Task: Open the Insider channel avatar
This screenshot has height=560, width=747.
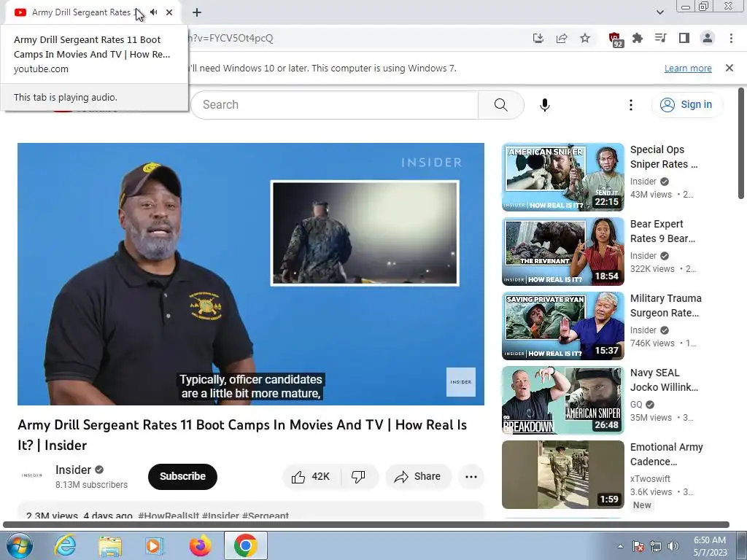Action: pos(32,475)
